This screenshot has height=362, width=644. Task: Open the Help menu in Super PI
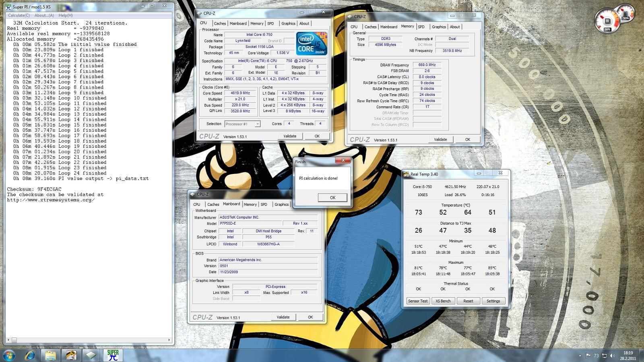pyautogui.click(x=66, y=15)
